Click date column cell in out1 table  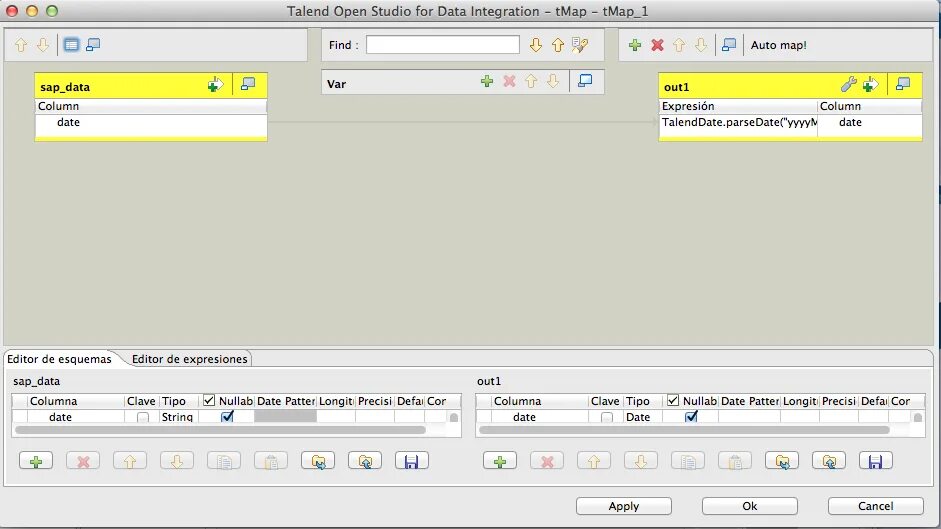(870, 122)
